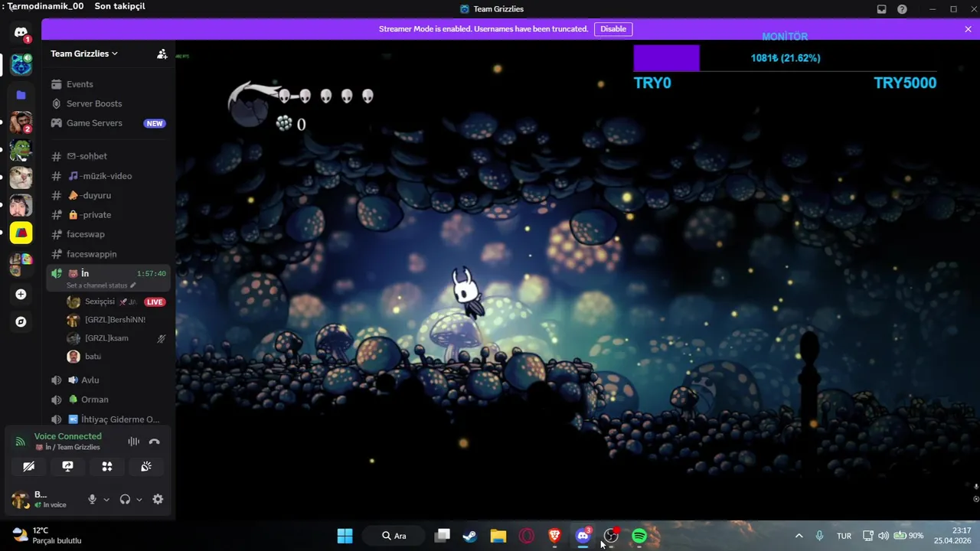Viewport: 980px width, 551px height.
Task: Open microphone input options arrow
Action: (106, 499)
